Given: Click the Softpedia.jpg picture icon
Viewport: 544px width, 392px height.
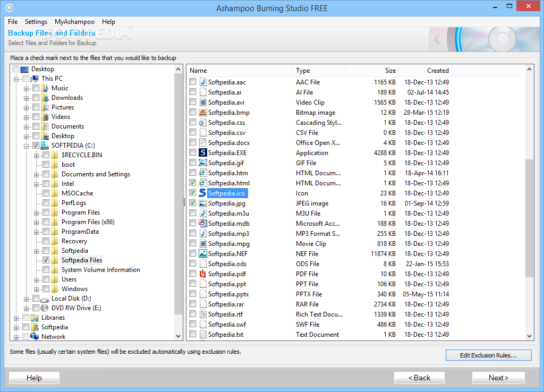Looking at the screenshot, I should [203, 203].
